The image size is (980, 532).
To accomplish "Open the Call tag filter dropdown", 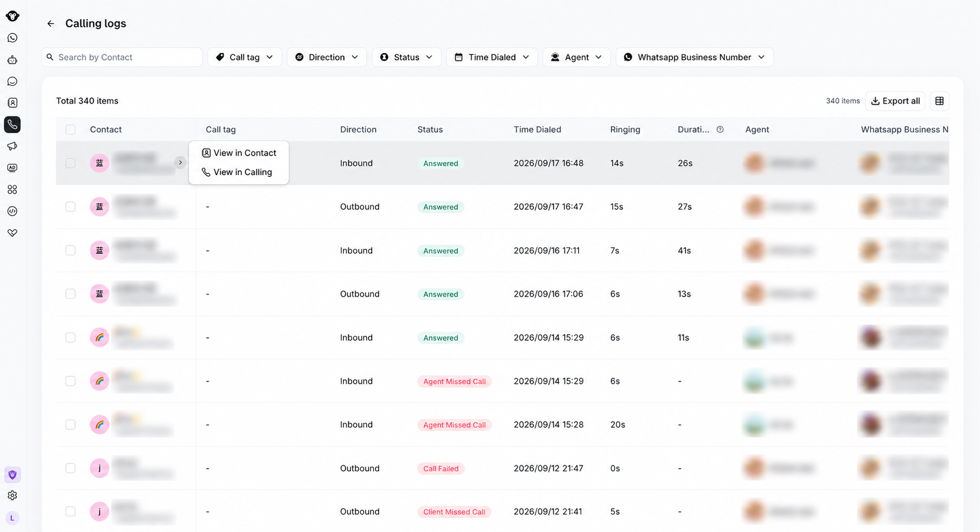I will (244, 57).
